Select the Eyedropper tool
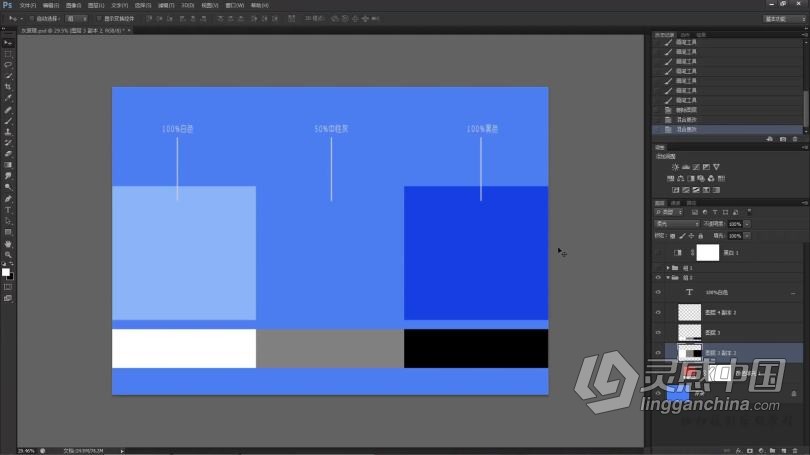This screenshot has width=810, height=455. pos(8,98)
